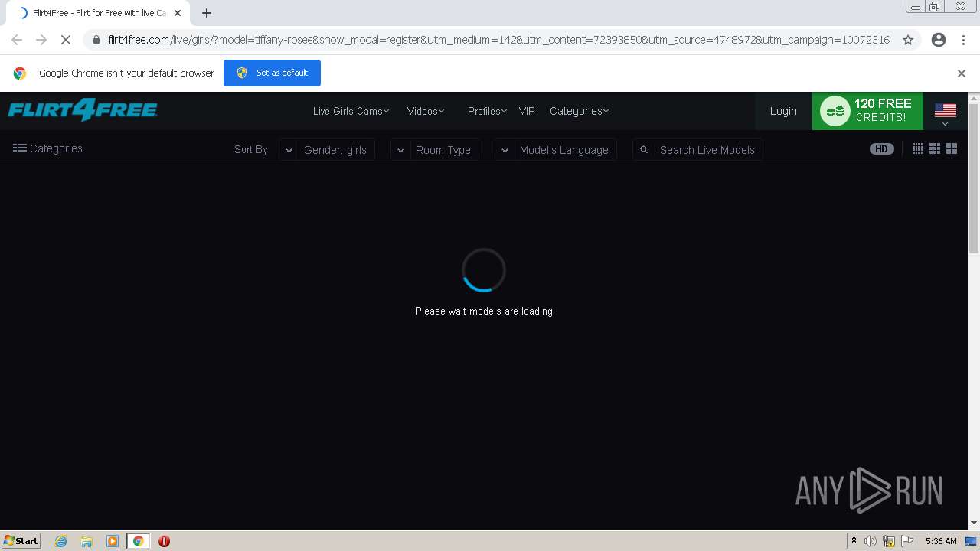Open Windows Explorer folder from taskbar
The height and width of the screenshot is (551, 980).
[87, 541]
